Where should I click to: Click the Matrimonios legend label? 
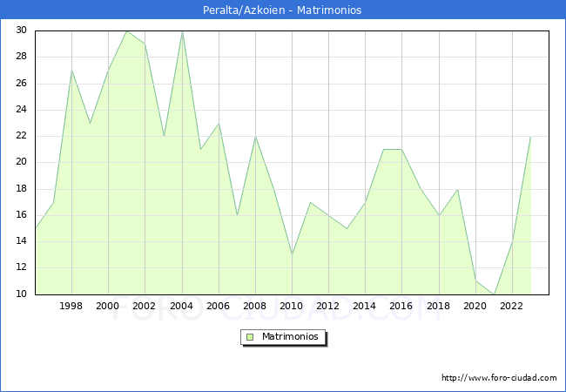point(290,336)
